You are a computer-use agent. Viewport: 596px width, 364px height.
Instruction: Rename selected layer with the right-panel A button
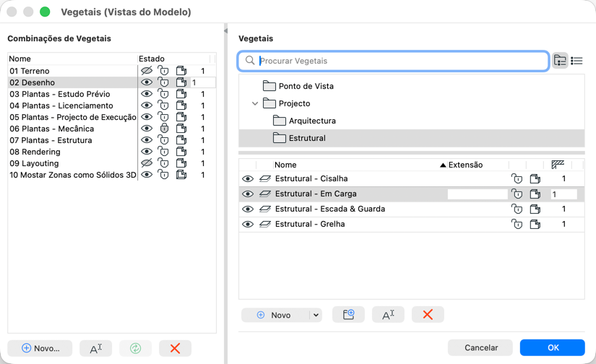(388, 315)
